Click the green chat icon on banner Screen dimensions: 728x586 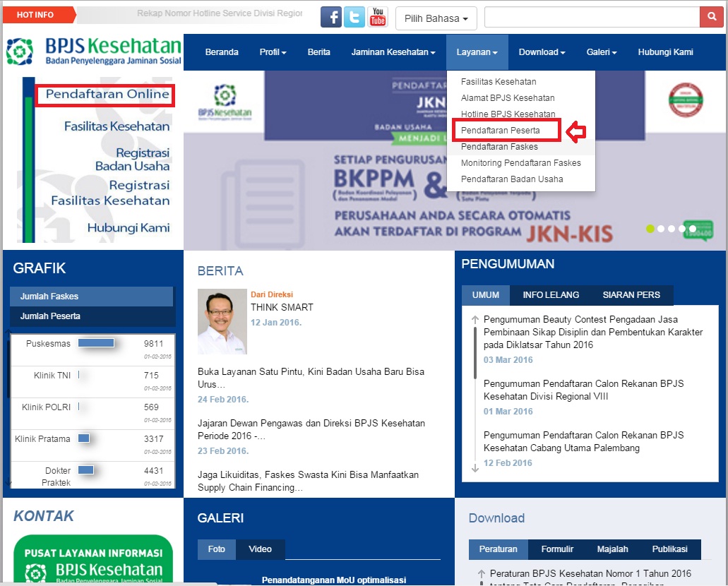(x=699, y=229)
